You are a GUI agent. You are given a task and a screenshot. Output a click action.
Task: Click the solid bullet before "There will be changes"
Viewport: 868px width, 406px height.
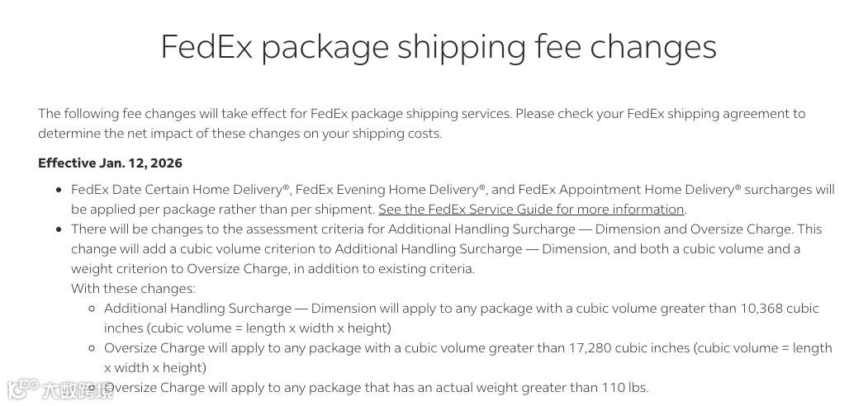pyautogui.click(x=59, y=230)
